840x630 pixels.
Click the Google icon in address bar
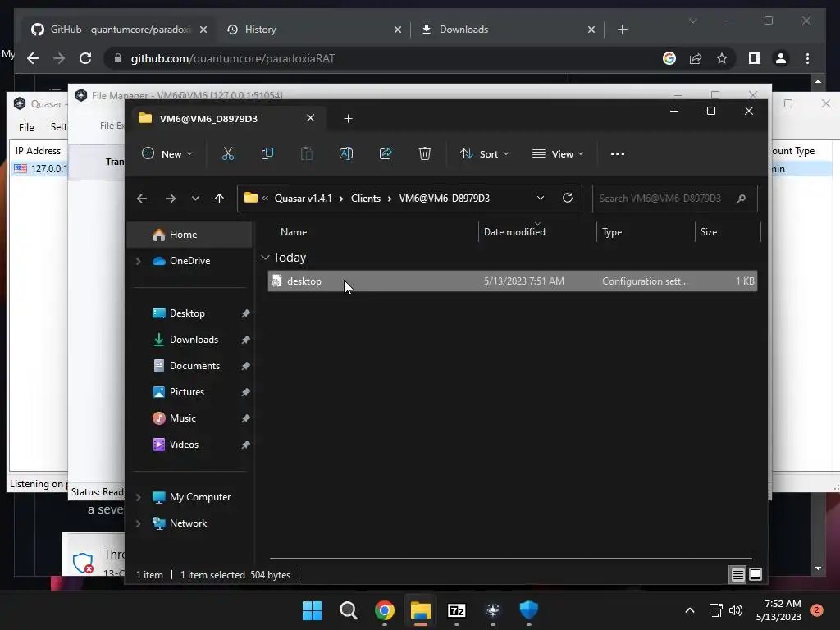pos(669,58)
